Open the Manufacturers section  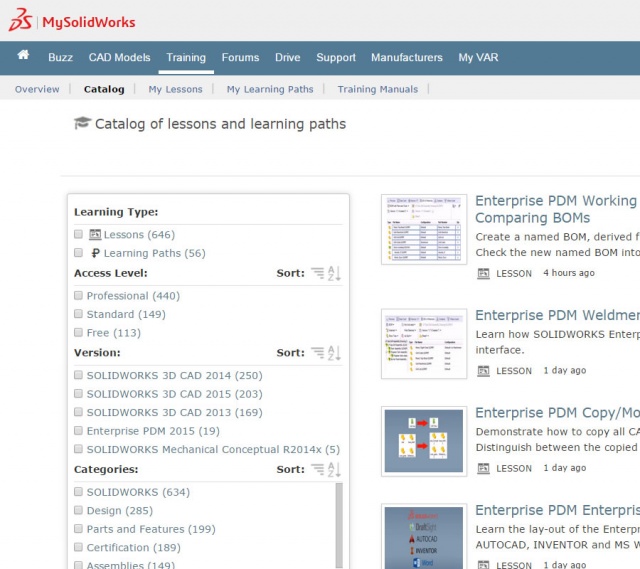tap(407, 57)
